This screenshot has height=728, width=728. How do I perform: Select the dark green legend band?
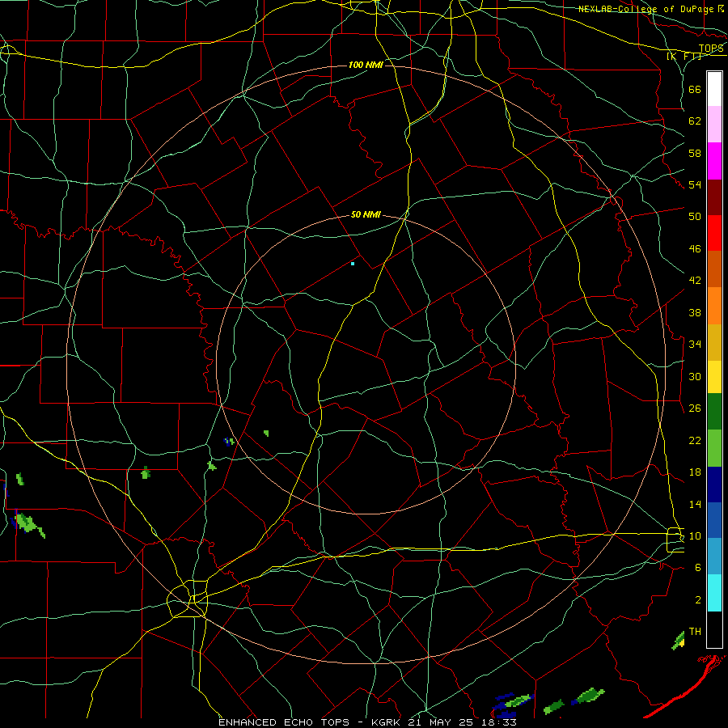coord(714,412)
